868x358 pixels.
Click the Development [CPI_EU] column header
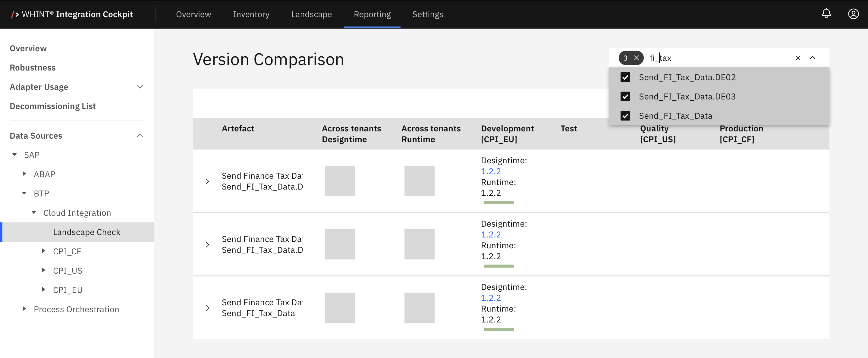507,134
